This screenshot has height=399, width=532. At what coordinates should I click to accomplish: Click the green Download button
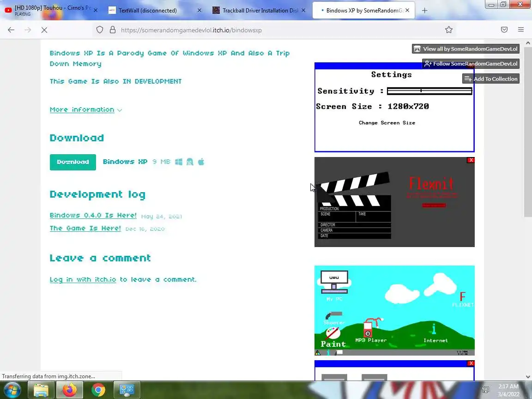(73, 162)
